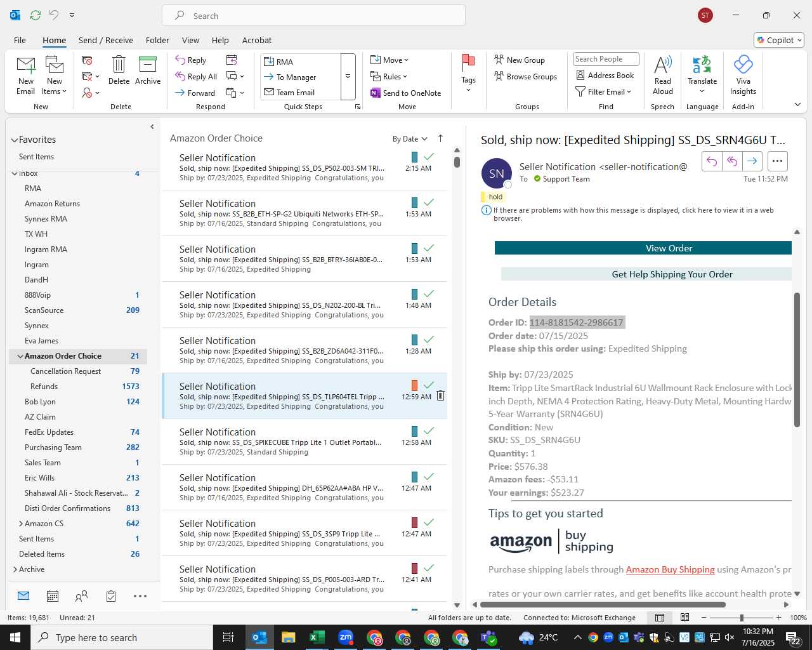Expand the Quick Steps gallery

(348, 77)
